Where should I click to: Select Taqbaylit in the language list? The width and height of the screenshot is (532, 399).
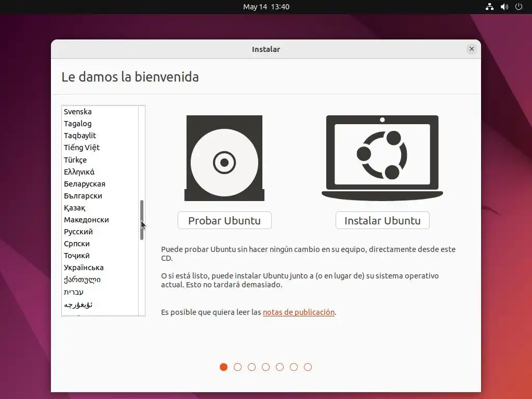click(100, 136)
